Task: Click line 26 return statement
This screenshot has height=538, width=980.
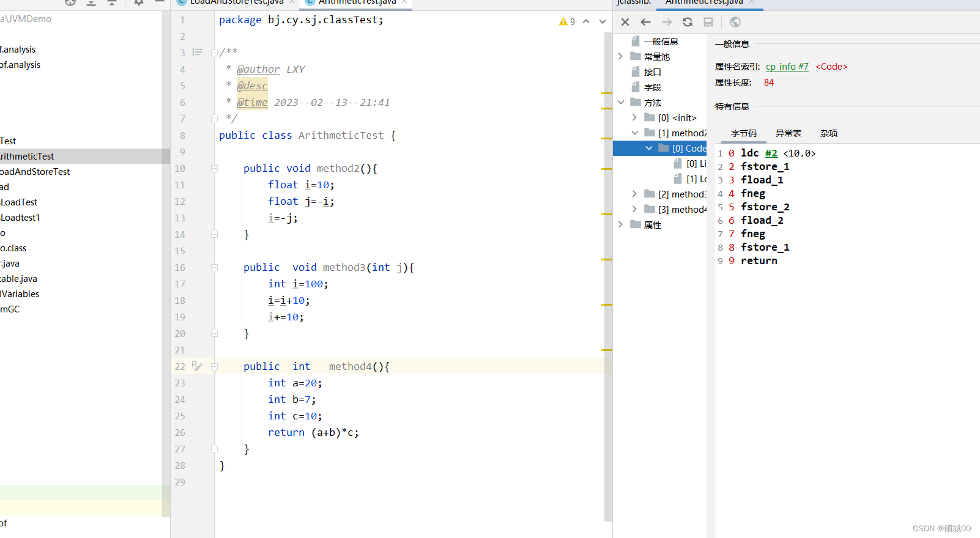Action: 313,432
